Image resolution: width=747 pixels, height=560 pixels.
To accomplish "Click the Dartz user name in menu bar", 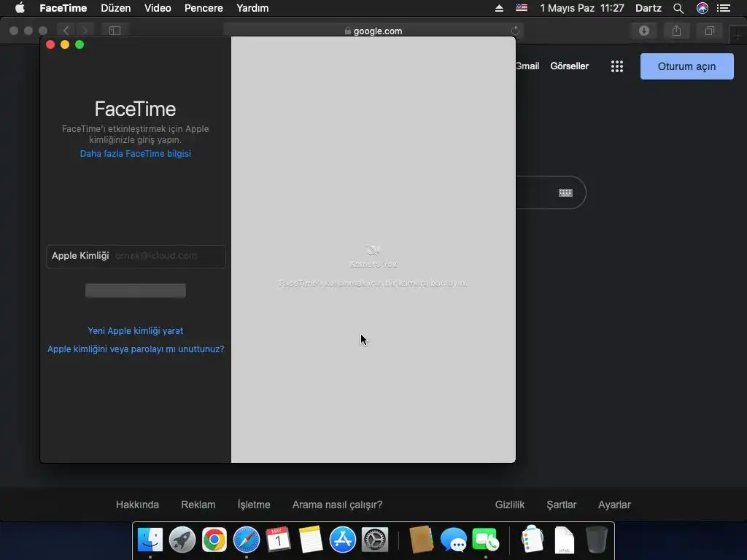I will click(649, 8).
